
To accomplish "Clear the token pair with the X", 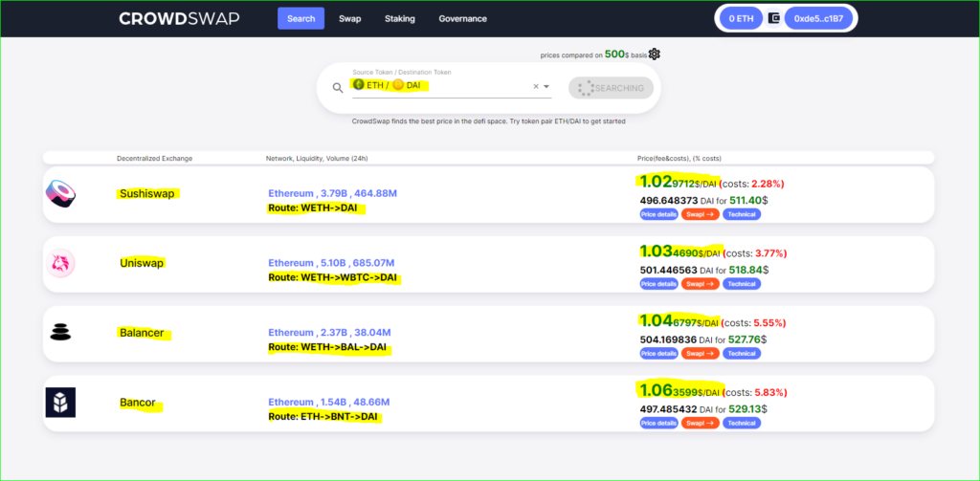I will point(536,86).
